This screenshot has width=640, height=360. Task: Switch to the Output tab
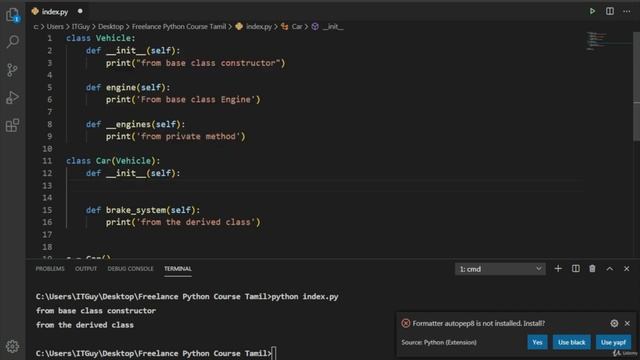86,269
